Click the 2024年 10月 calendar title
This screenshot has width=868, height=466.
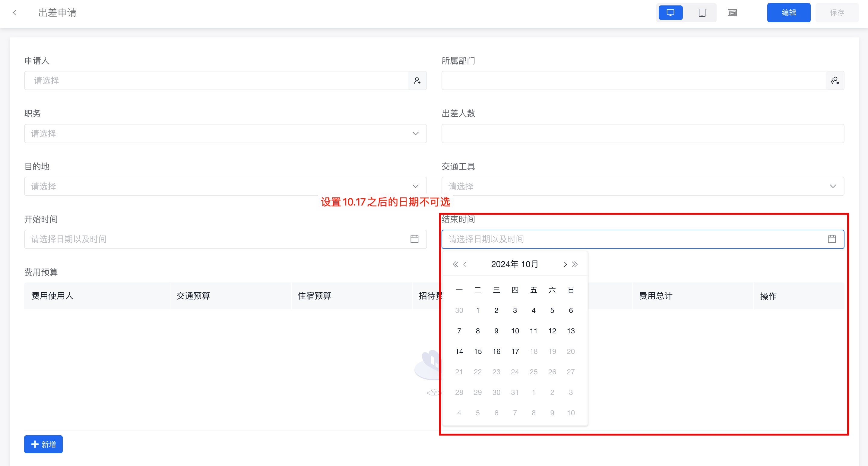[x=515, y=264]
